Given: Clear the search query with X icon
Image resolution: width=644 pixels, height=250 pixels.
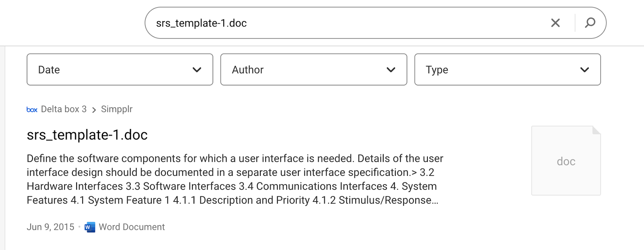Looking at the screenshot, I should [555, 23].
